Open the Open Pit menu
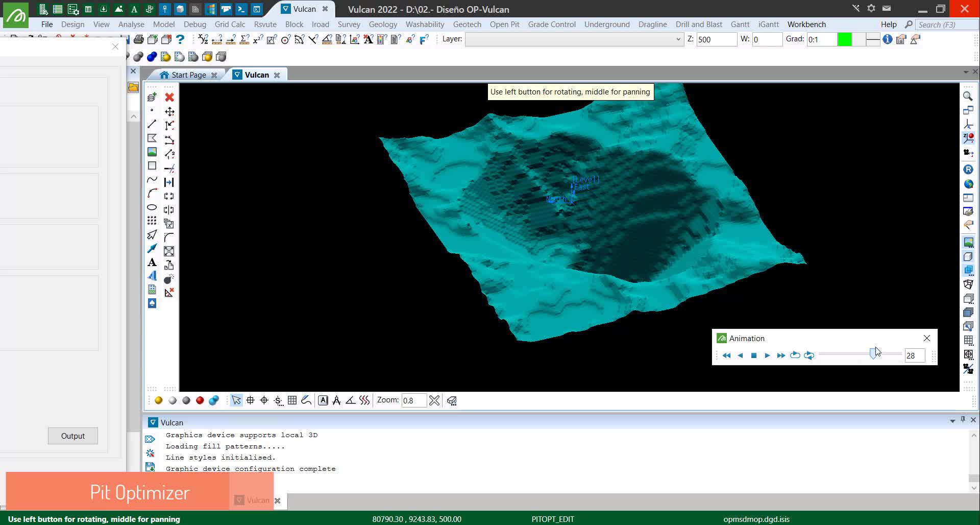This screenshot has height=525, width=980. (x=504, y=25)
